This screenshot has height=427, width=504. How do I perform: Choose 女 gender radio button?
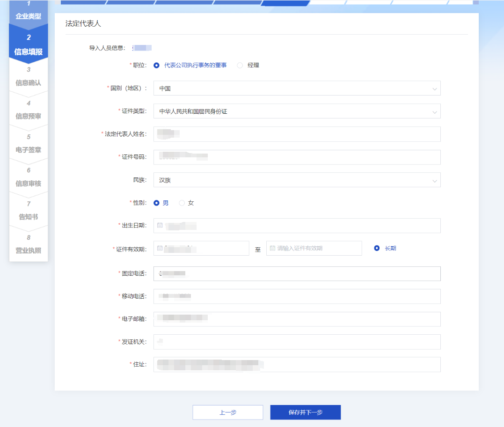tap(182, 203)
